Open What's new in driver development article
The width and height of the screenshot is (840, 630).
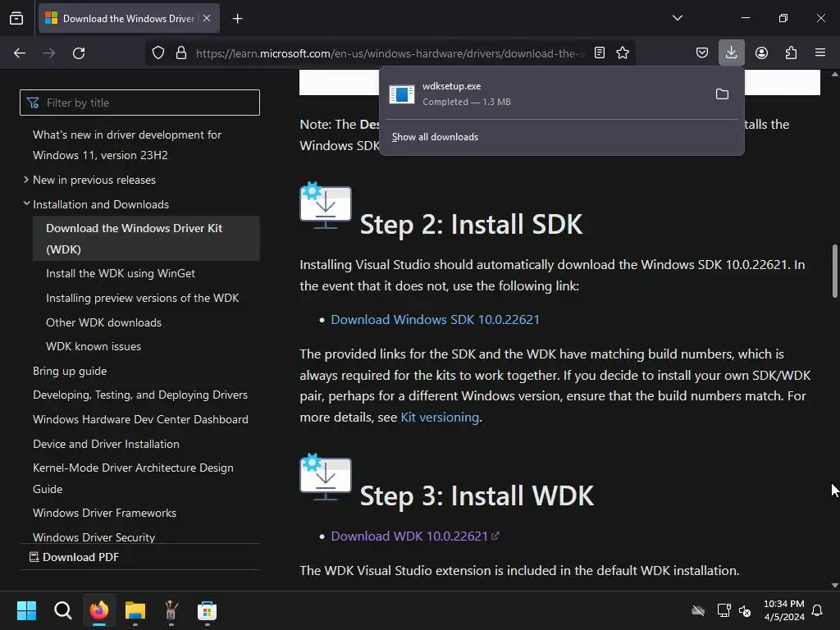click(x=127, y=145)
